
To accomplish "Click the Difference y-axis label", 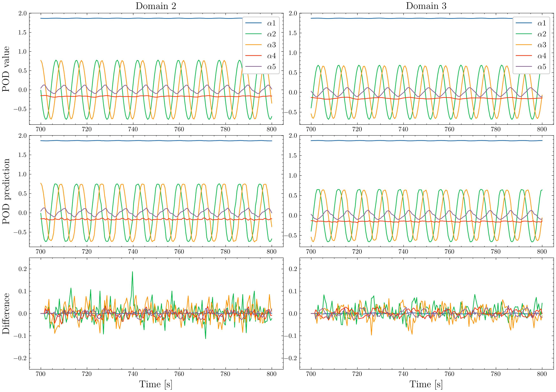I will (6, 314).
